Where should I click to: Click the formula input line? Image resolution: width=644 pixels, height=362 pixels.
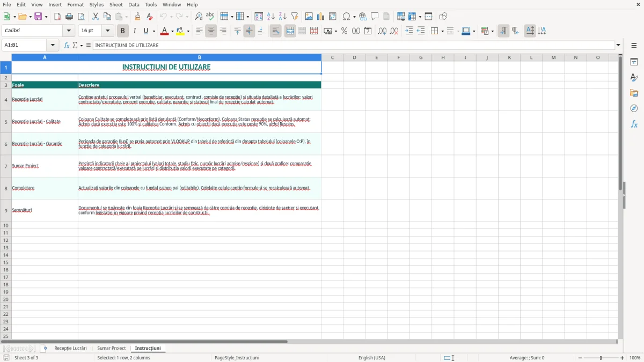coord(354,46)
